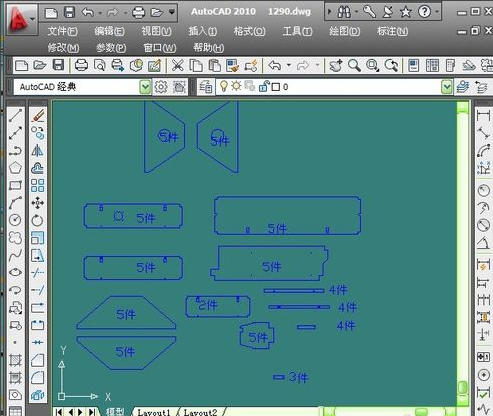Select the Stretch modify tool

38,255
